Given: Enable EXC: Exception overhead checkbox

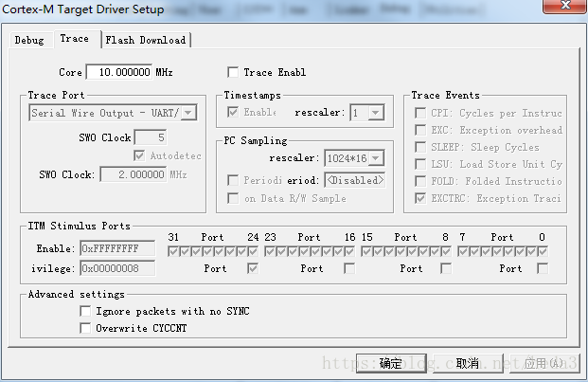Looking at the screenshot, I should point(420,130).
